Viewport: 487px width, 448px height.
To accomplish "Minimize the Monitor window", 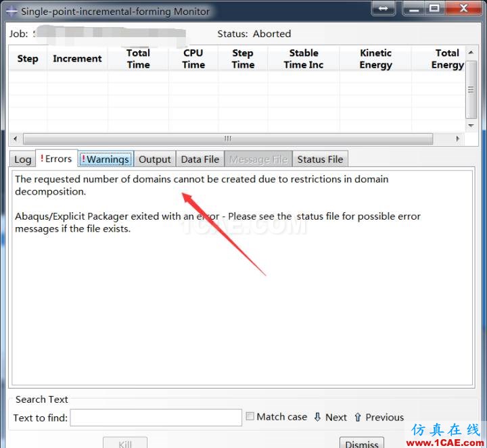I will (x=415, y=8).
